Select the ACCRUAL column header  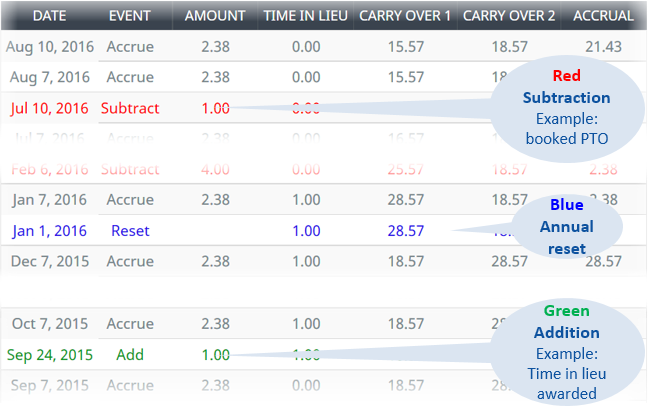coord(603,16)
